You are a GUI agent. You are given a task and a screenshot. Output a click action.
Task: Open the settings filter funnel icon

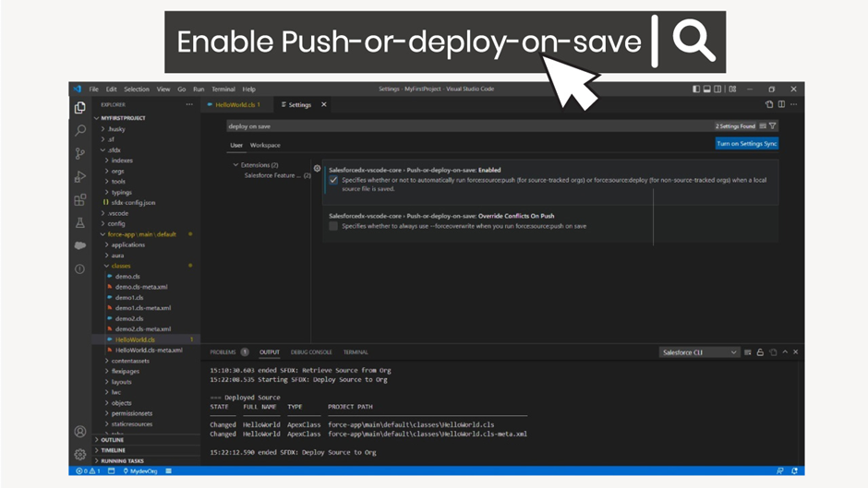(x=772, y=126)
